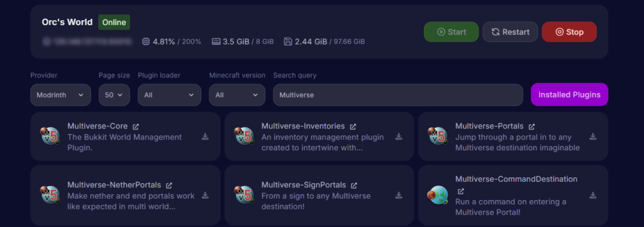
Task: Restart the server
Action: [510, 31]
